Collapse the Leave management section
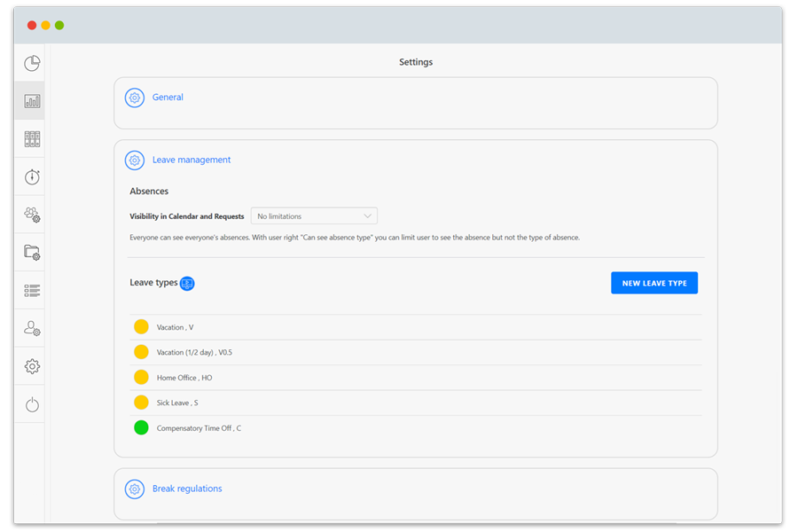Image resolution: width=798 pixels, height=532 pixels. [x=191, y=160]
